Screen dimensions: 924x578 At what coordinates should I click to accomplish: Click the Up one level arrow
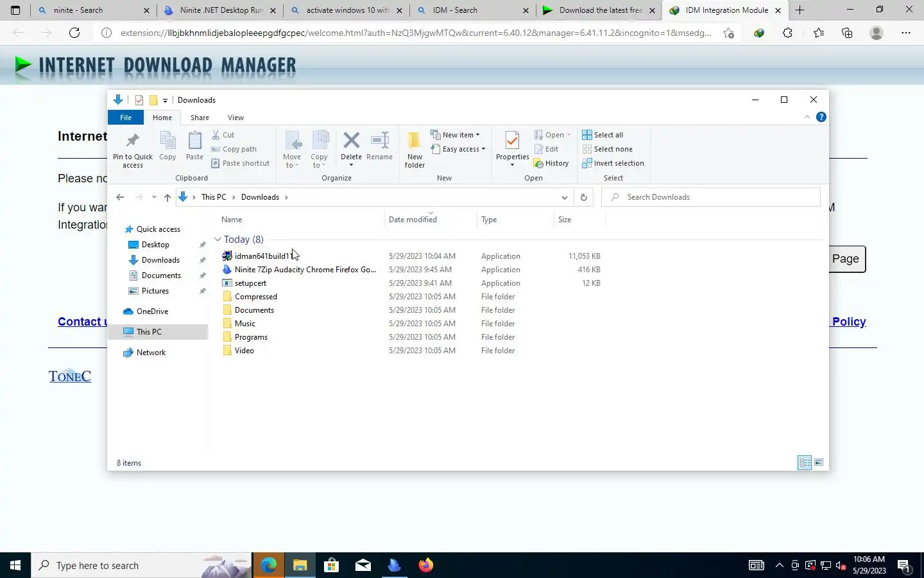click(x=167, y=197)
